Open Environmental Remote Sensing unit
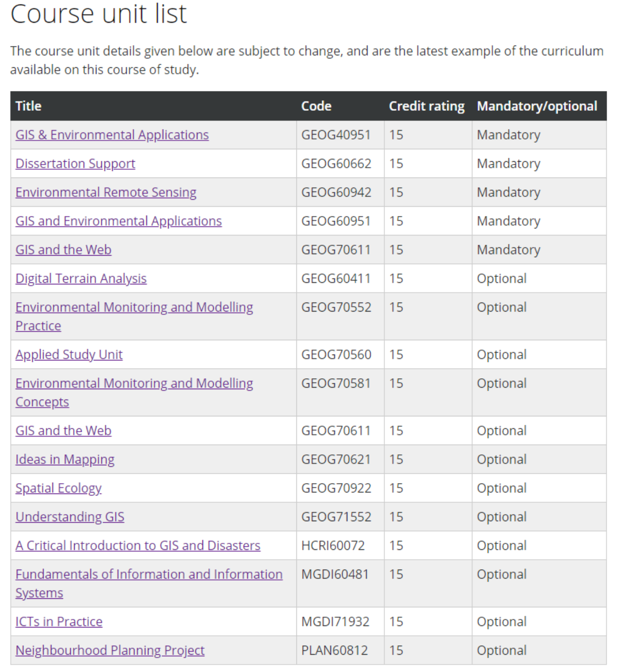The width and height of the screenshot is (617, 672). point(106,192)
